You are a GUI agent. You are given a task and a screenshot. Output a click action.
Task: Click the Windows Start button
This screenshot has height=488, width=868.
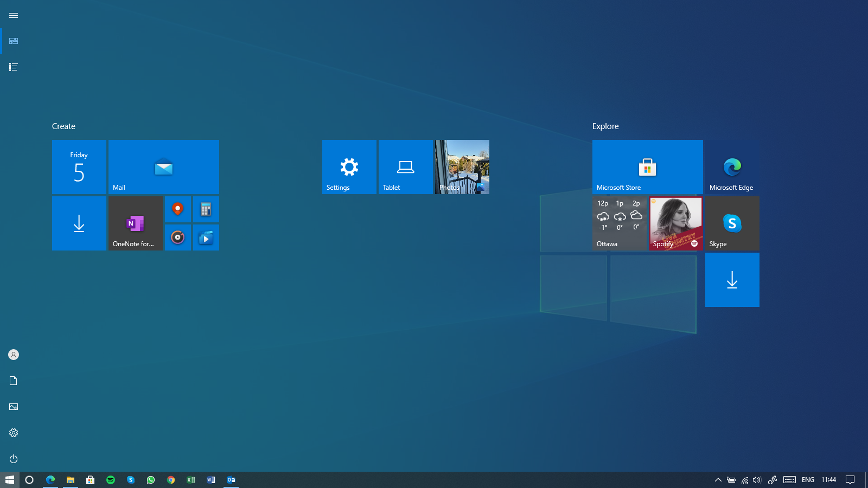pos(10,480)
